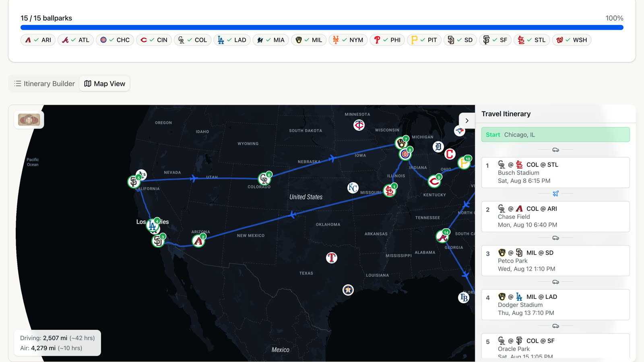This screenshot has height=362, width=644.
Task: Click the Houston Astros map marker
Action: click(x=348, y=290)
